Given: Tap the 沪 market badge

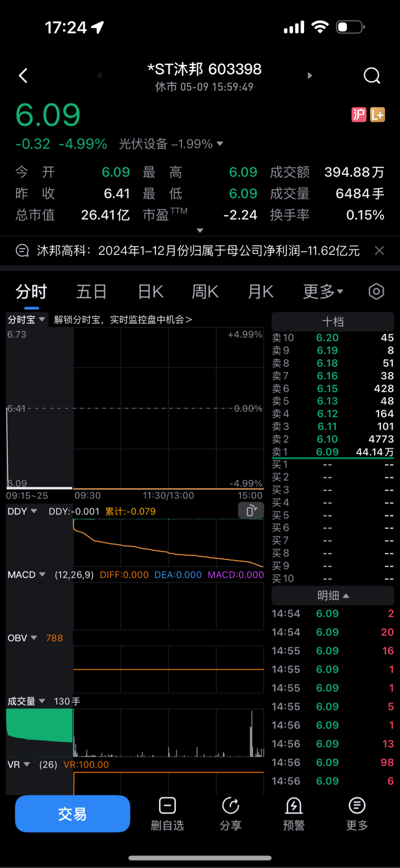Looking at the screenshot, I should 359,114.
